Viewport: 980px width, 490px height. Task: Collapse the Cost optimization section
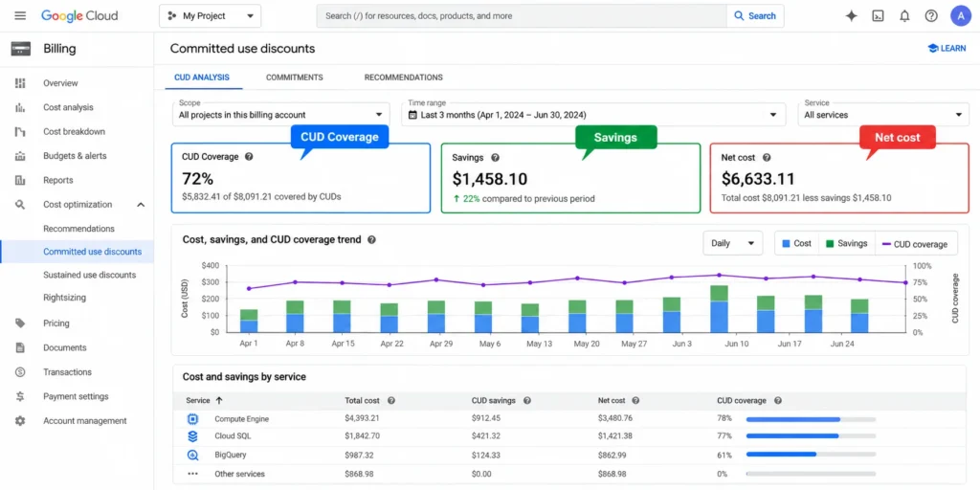tap(141, 205)
